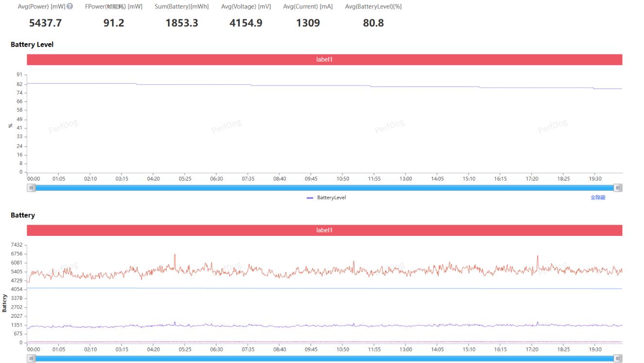The width and height of the screenshot is (644, 363).
Task: Click the Sum(Battery) value 1853.3
Action: click(182, 23)
